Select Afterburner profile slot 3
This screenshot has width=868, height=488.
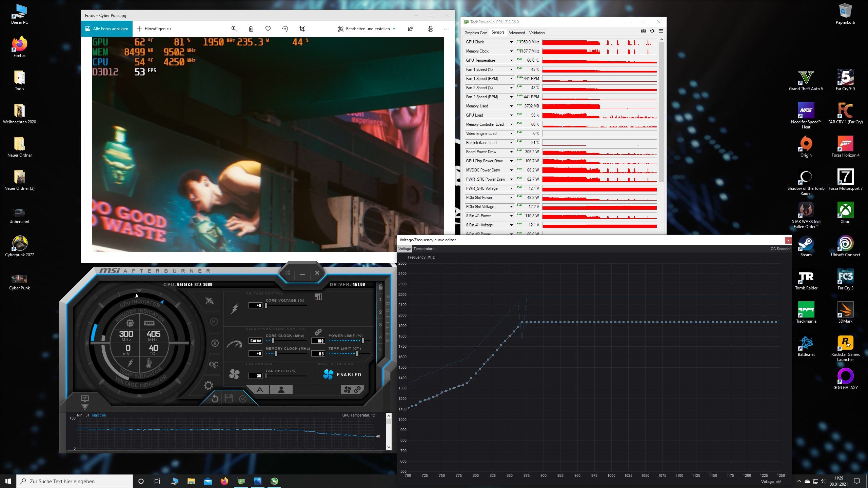coord(380,325)
